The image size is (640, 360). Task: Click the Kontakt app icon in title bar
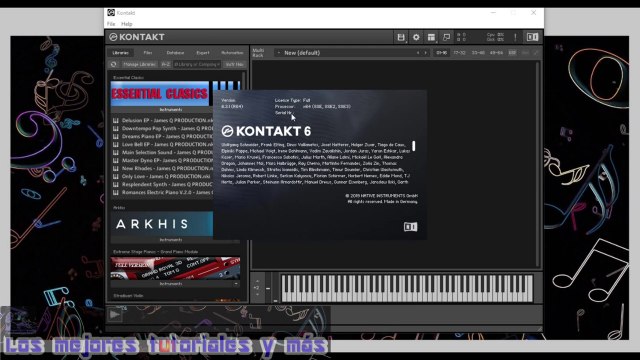111,13
